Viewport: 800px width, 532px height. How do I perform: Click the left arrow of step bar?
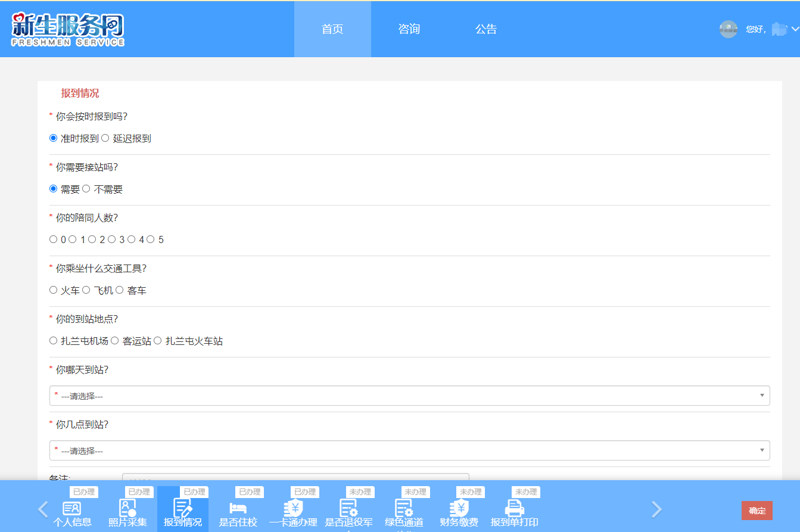pyautogui.click(x=43, y=509)
